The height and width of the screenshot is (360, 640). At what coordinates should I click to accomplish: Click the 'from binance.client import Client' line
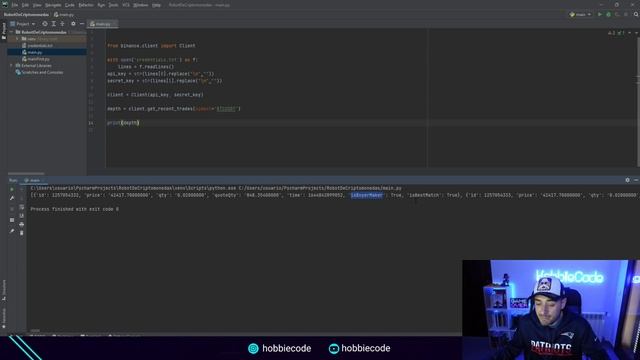(151, 46)
